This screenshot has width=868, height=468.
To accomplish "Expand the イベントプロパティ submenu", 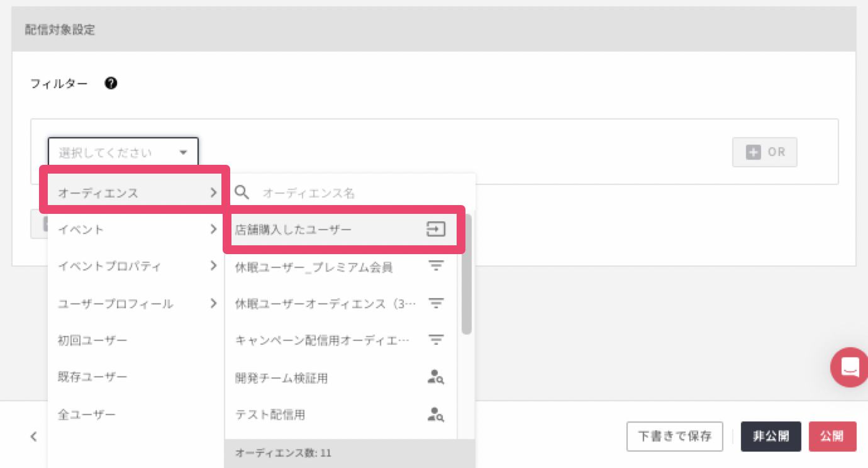I will coord(136,266).
